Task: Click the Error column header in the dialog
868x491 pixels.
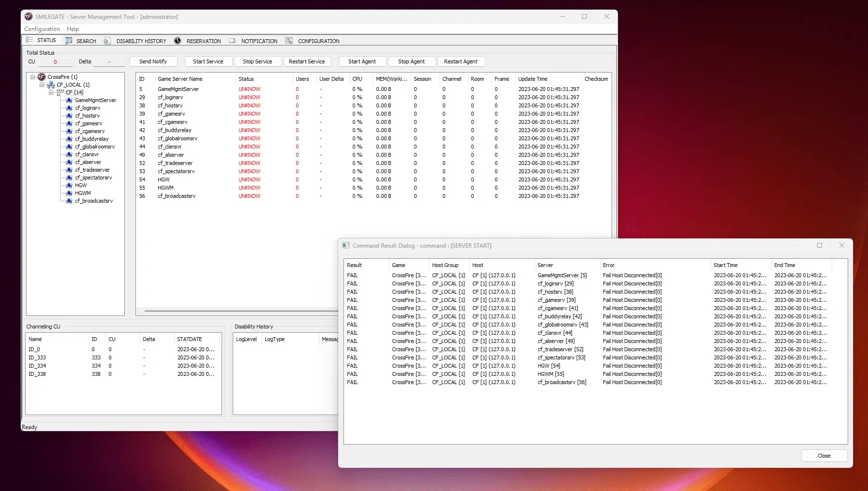Action: [x=655, y=265]
